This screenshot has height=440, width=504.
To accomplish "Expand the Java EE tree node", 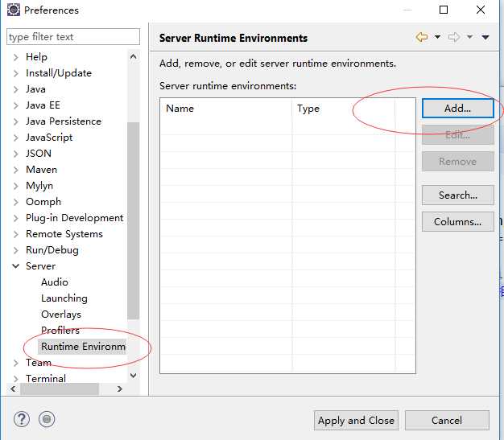I will (x=15, y=105).
